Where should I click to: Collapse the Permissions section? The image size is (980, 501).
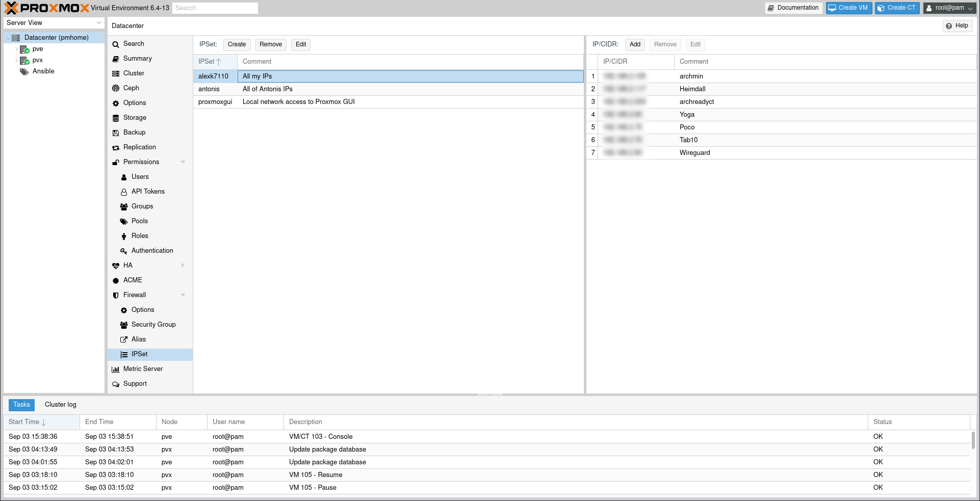coord(183,162)
